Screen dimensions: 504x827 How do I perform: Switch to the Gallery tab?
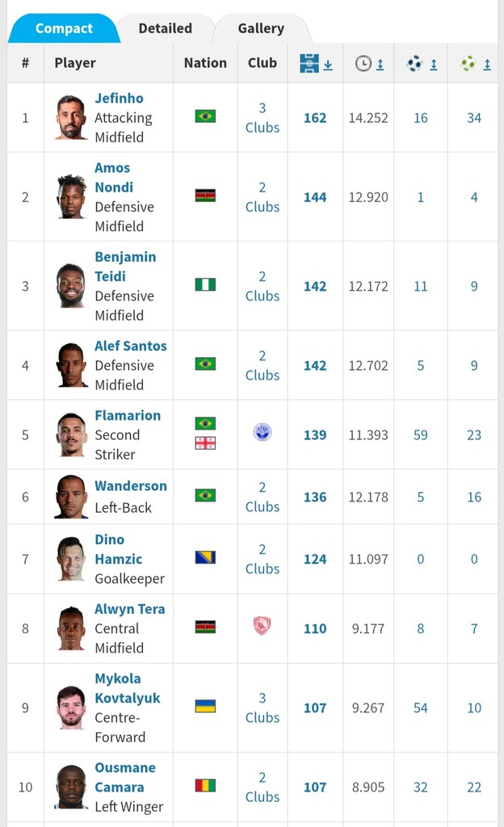point(261,28)
